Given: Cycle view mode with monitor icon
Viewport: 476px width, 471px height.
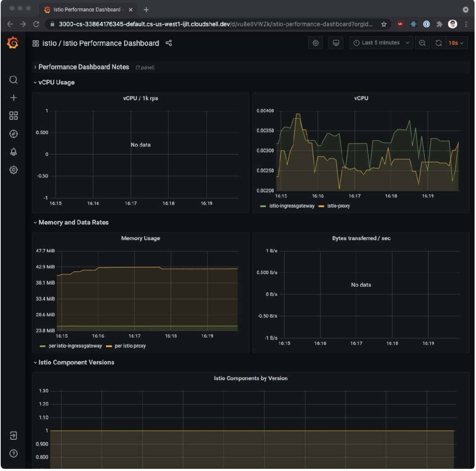Looking at the screenshot, I should pyautogui.click(x=336, y=43).
